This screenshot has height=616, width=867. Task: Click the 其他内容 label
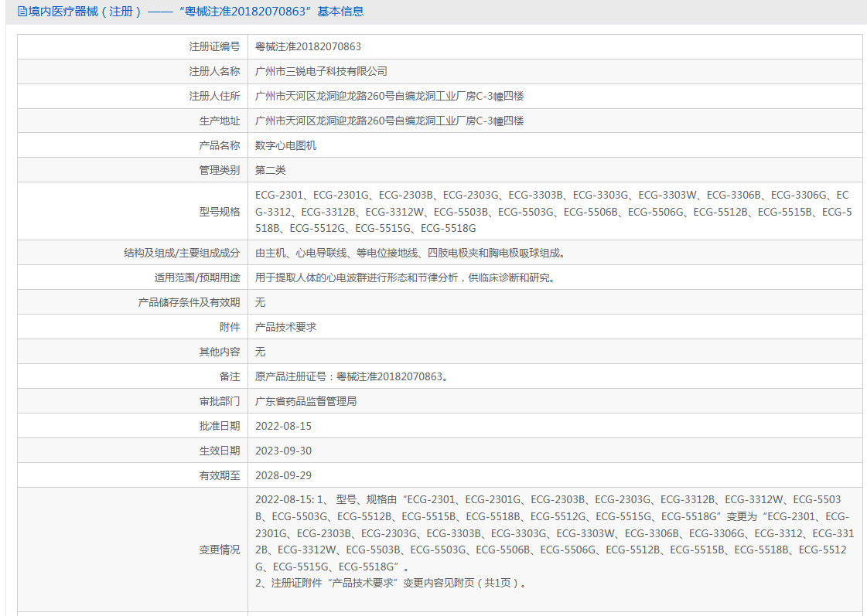tap(220, 352)
